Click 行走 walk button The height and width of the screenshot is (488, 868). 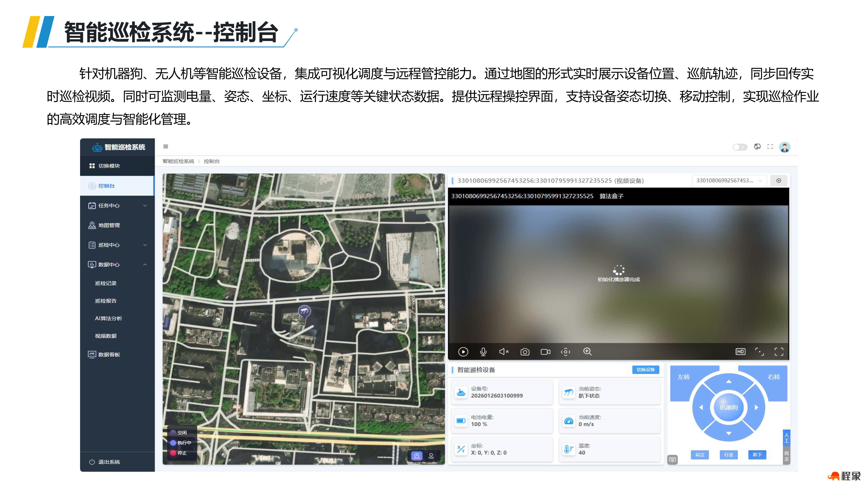coord(728,455)
